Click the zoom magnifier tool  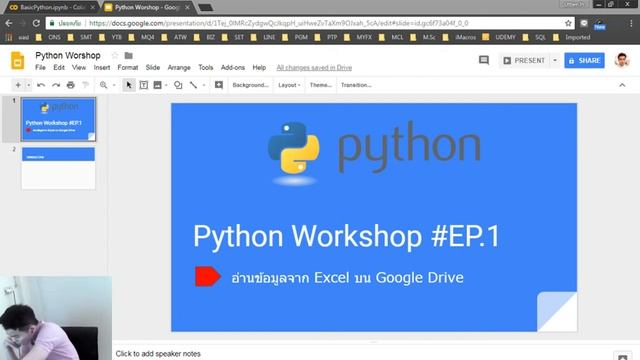(x=103, y=85)
